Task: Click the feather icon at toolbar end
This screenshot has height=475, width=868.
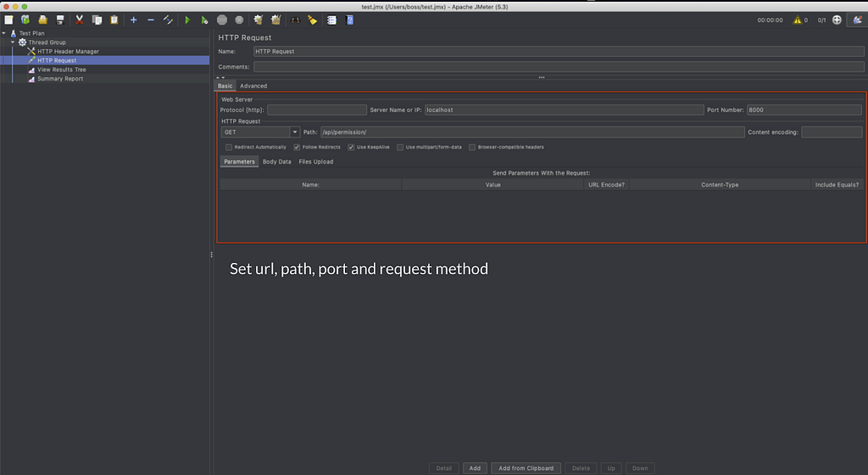Action: (x=858, y=20)
